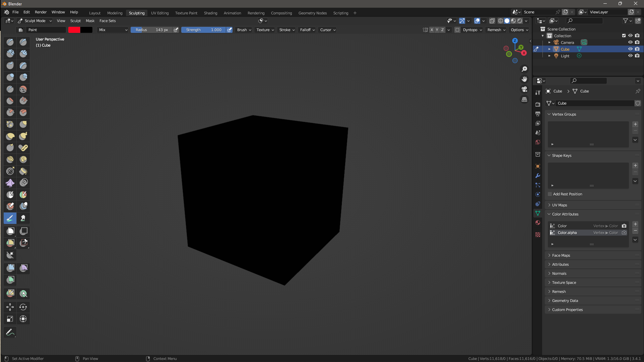This screenshot has width=644, height=362.
Task: Hide the Camera object in viewport
Action: click(x=630, y=42)
